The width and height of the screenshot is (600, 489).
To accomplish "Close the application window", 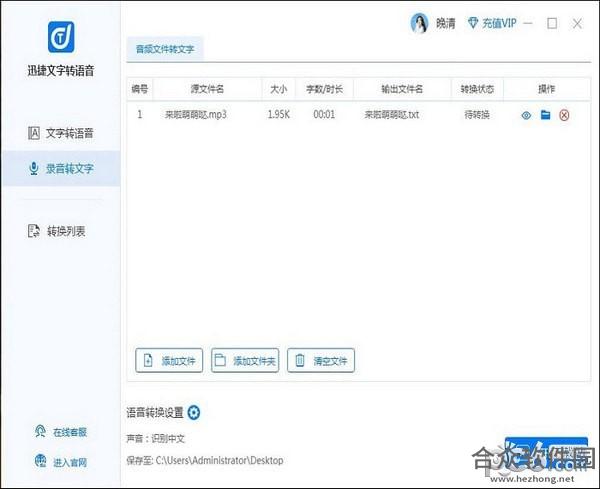I will click(577, 23).
